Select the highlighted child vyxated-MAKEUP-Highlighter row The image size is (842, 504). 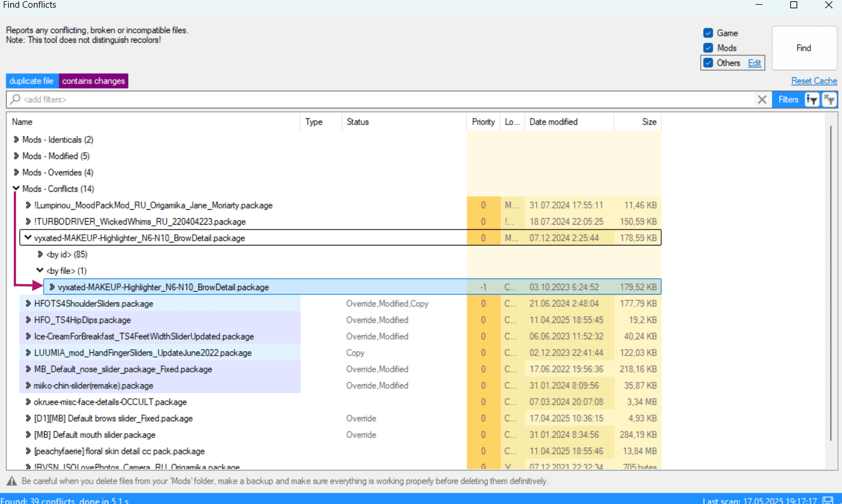[352, 287]
